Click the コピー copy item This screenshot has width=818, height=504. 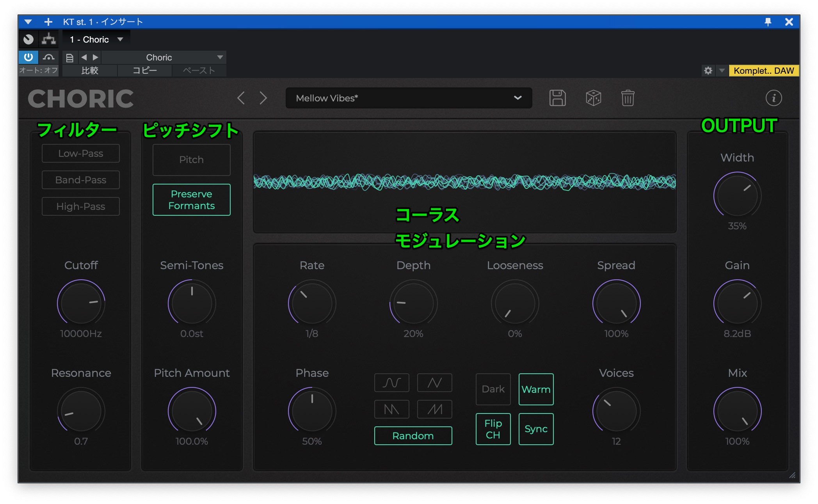tap(144, 71)
